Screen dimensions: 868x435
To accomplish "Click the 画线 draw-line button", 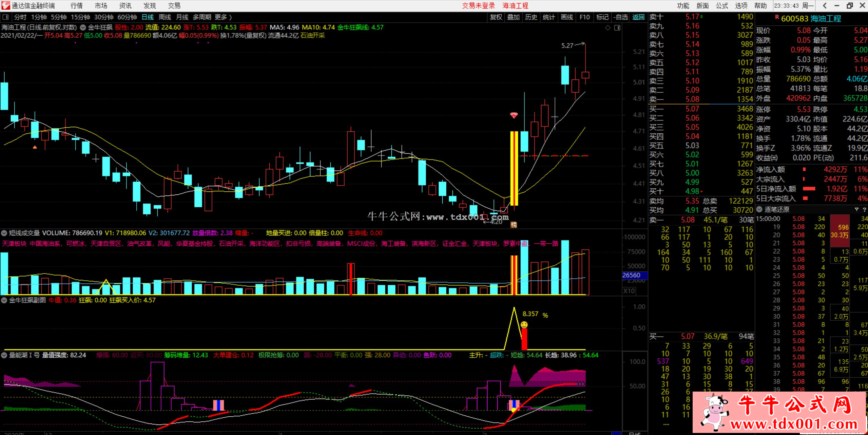I will point(567,17).
